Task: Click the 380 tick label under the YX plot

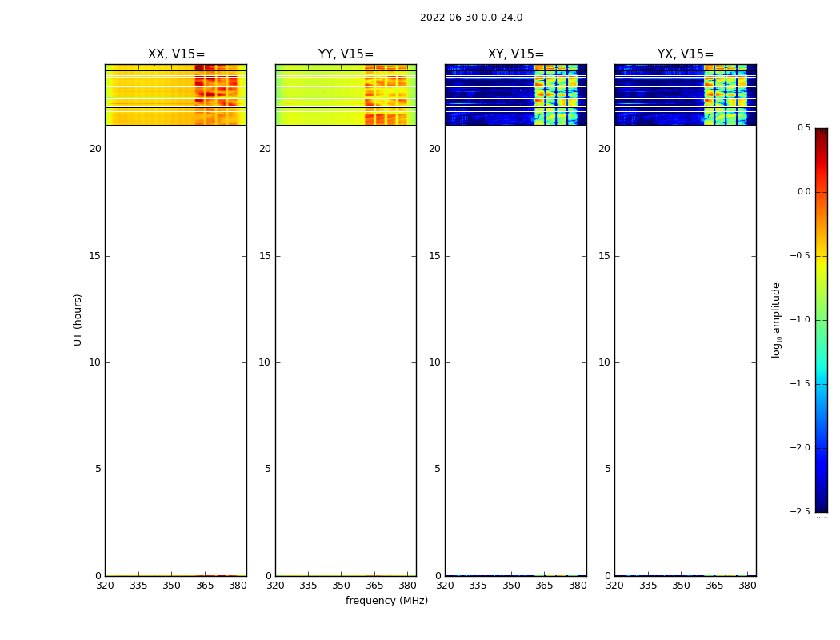Action: (747, 586)
